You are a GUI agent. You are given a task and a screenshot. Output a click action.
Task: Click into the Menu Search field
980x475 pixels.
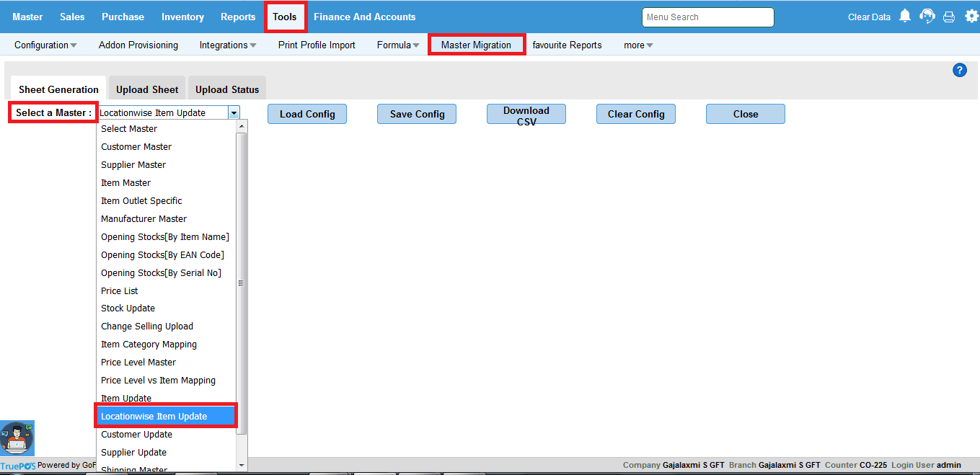(707, 17)
